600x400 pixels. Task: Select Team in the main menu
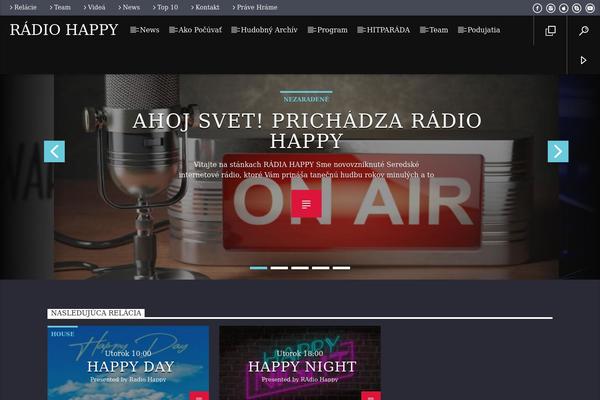tap(434, 30)
